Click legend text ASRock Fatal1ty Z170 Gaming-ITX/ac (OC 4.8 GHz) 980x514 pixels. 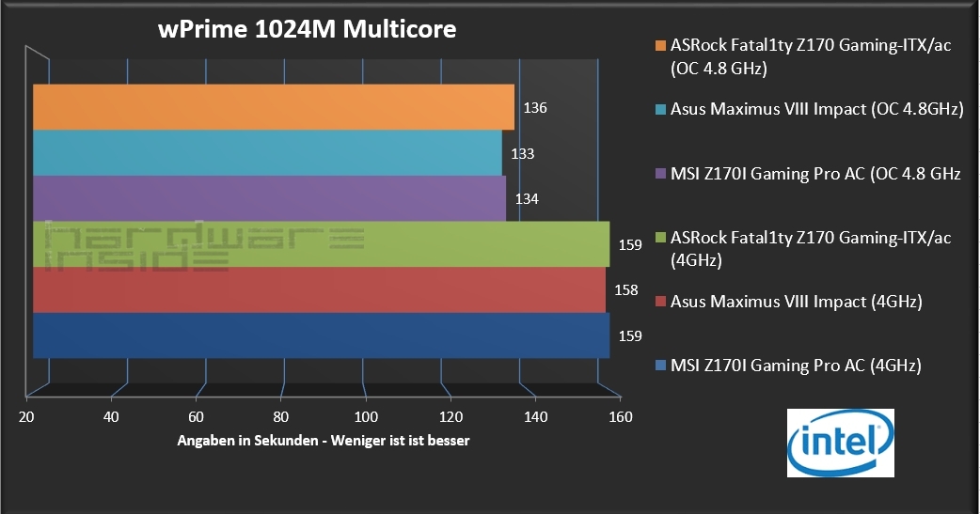point(811,56)
